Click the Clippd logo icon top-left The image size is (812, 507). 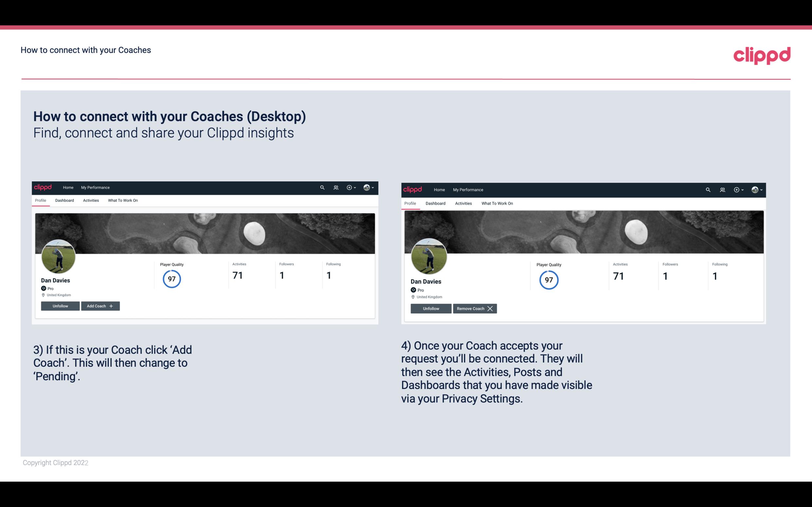pos(44,187)
